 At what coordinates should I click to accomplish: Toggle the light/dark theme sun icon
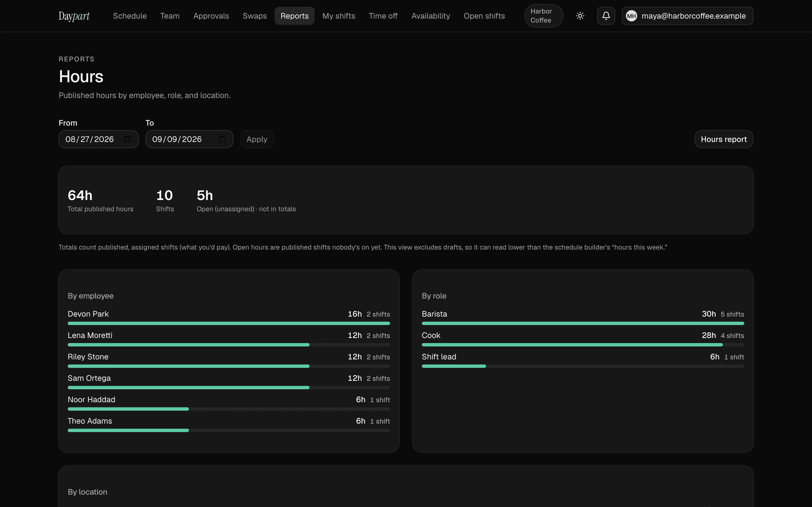(x=580, y=16)
